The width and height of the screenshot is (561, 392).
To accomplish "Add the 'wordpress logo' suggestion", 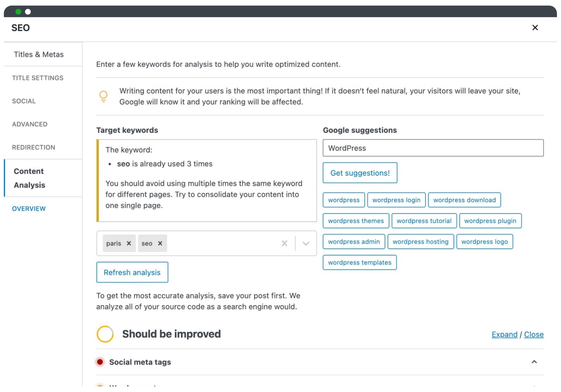I will (485, 242).
